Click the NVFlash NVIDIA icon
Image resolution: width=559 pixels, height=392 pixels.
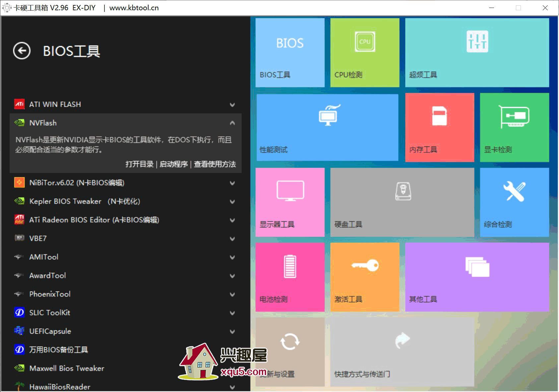pos(19,123)
